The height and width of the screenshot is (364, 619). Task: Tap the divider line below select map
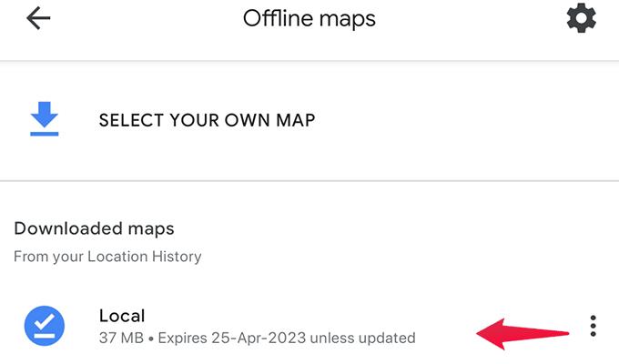tap(309, 181)
